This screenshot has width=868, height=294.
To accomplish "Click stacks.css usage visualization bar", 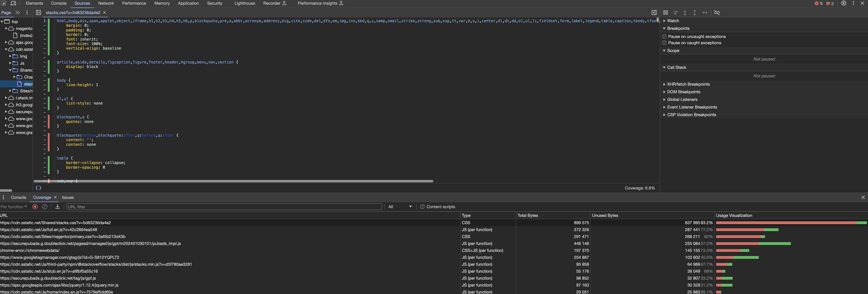I will click(791, 223).
